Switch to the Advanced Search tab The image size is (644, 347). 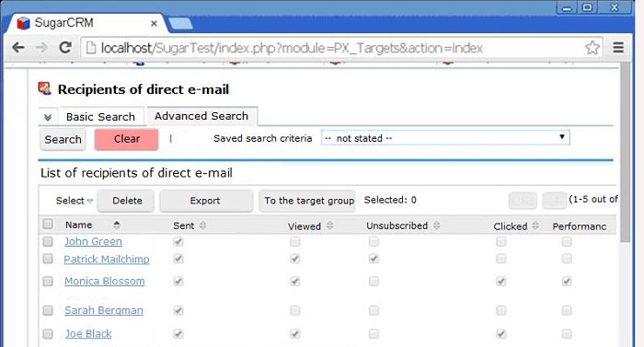click(201, 116)
